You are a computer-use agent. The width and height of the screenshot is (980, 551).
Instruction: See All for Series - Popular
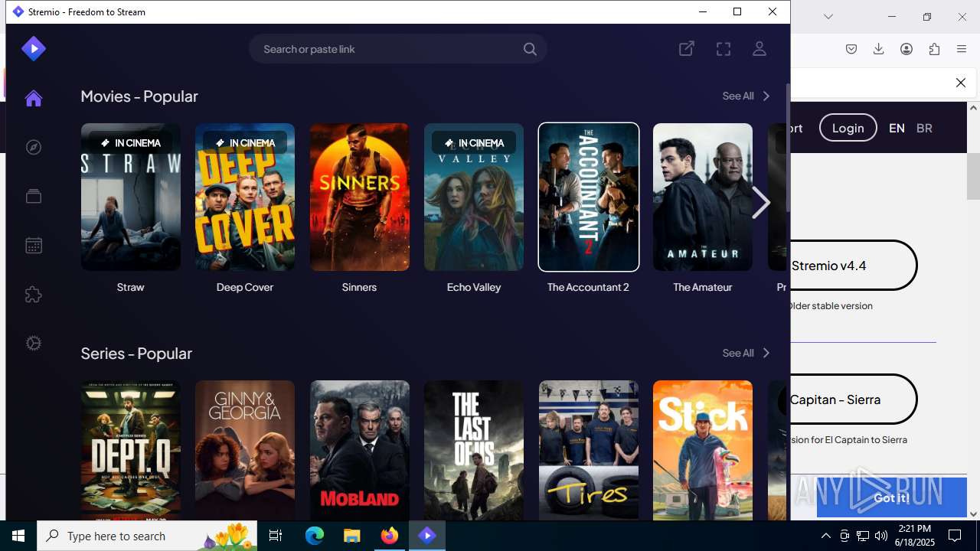[x=746, y=353]
